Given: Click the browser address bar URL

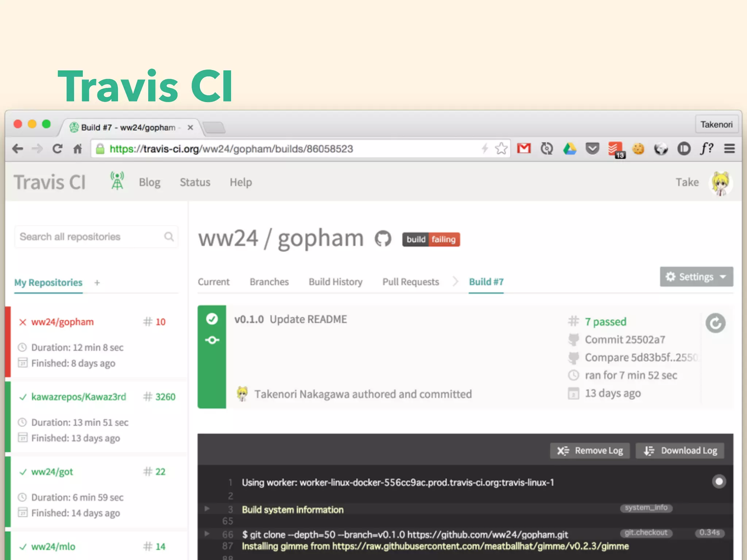Looking at the screenshot, I should click(231, 149).
